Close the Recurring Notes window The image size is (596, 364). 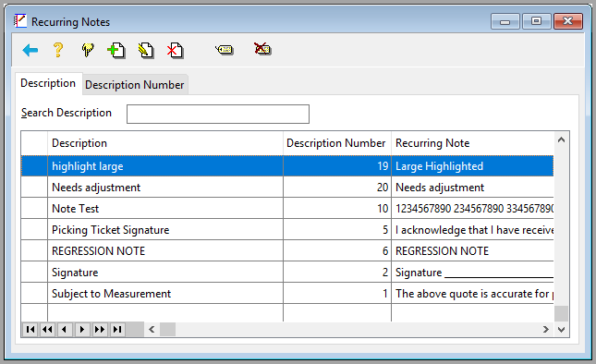point(568,21)
